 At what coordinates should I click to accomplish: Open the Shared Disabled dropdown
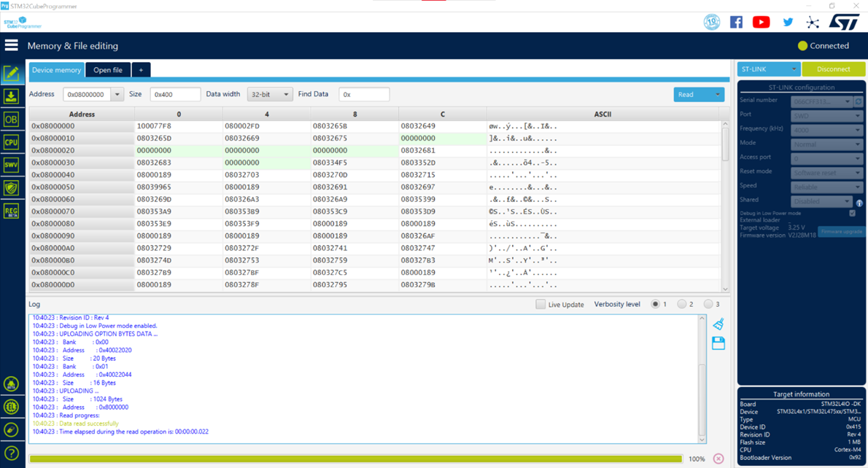coord(821,201)
